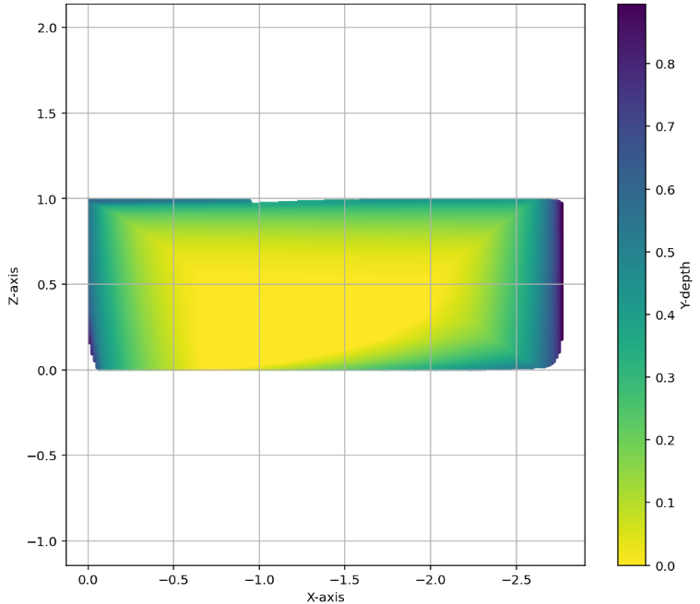This screenshot has width=700, height=604.
Task: Click the 0.0 colorbar tick label
Action: [x=666, y=565]
